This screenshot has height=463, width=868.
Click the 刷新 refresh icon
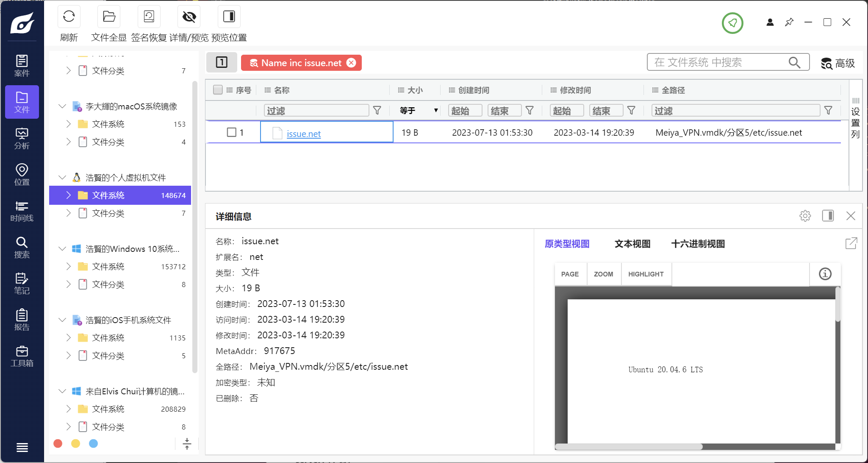(69, 17)
